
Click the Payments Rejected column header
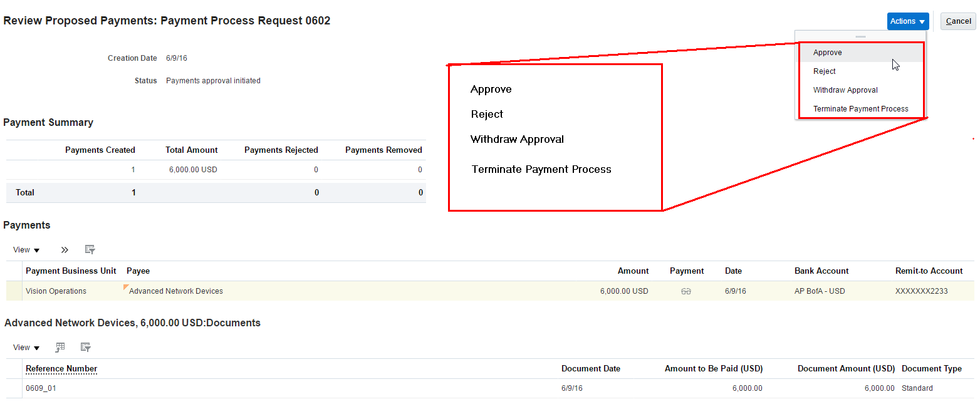coord(281,150)
